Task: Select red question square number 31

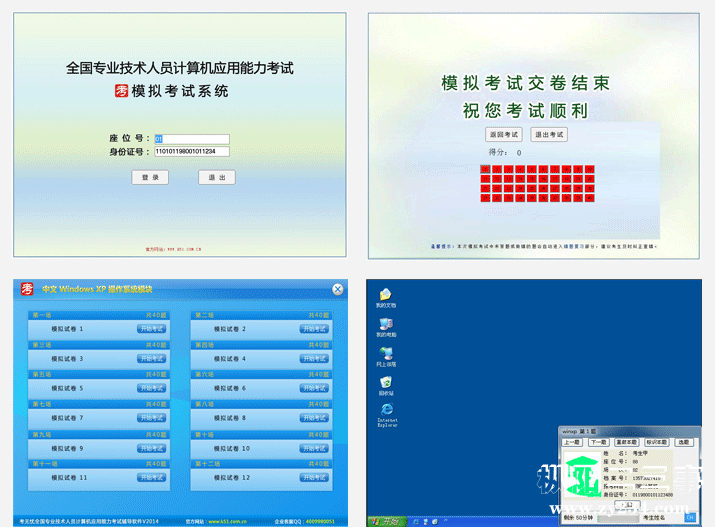Action: point(485,198)
